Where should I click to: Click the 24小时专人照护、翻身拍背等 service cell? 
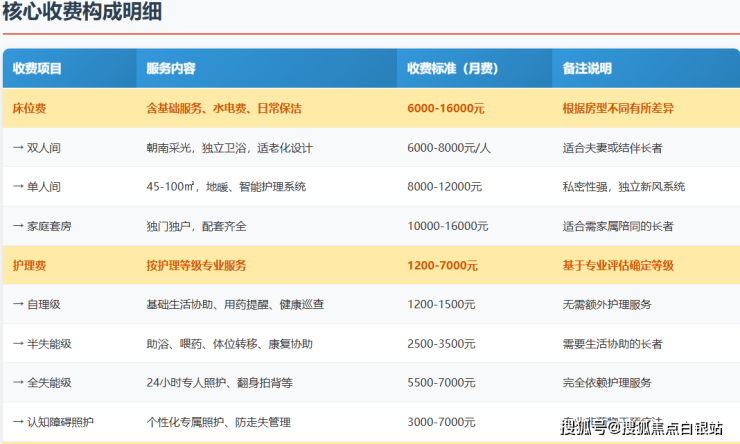click(x=216, y=382)
